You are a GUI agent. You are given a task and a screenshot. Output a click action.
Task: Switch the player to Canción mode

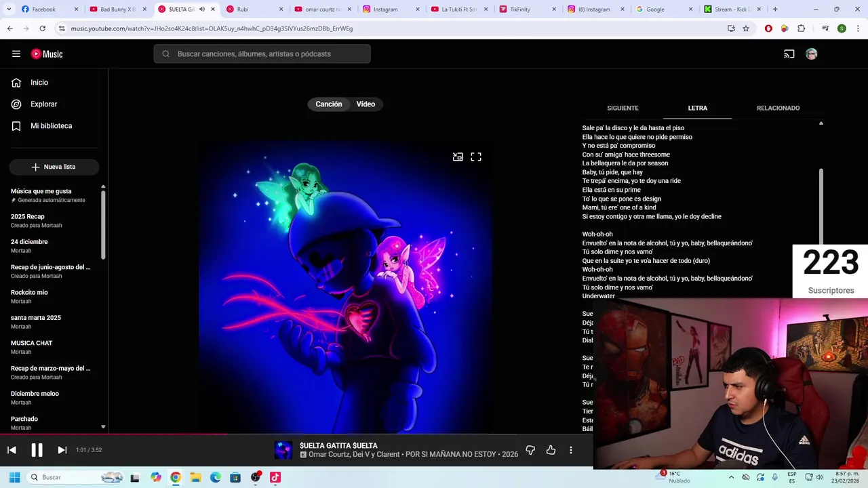tap(329, 104)
